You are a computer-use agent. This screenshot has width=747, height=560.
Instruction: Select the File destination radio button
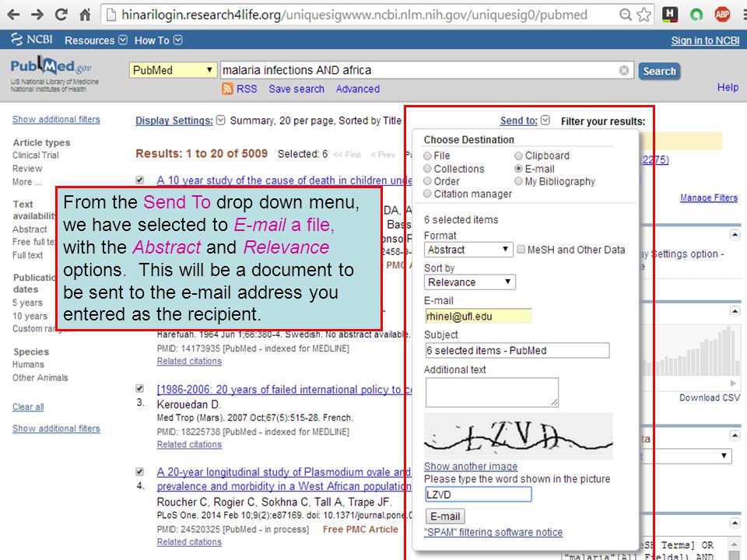tap(427, 156)
